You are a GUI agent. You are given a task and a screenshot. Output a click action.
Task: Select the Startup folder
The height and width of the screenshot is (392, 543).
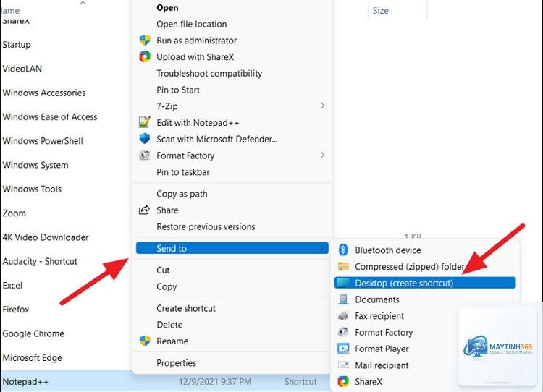point(16,45)
